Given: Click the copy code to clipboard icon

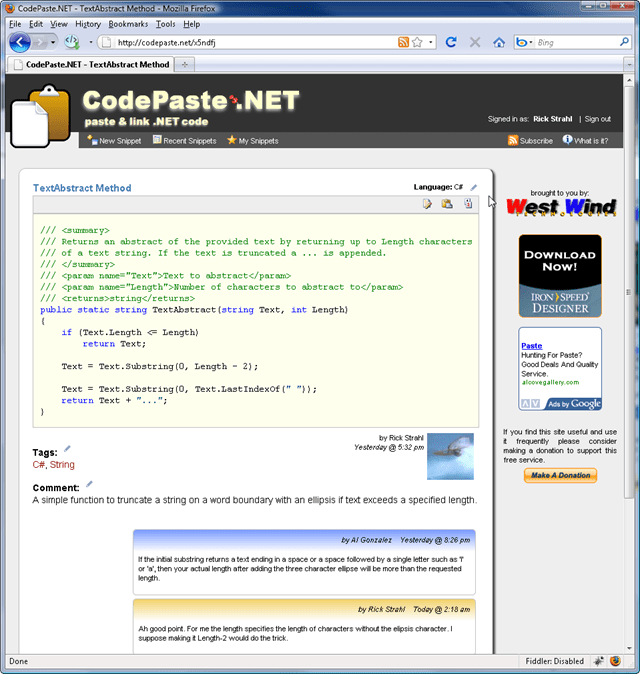Looking at the screenshot, I should click(x=447, y=204).
